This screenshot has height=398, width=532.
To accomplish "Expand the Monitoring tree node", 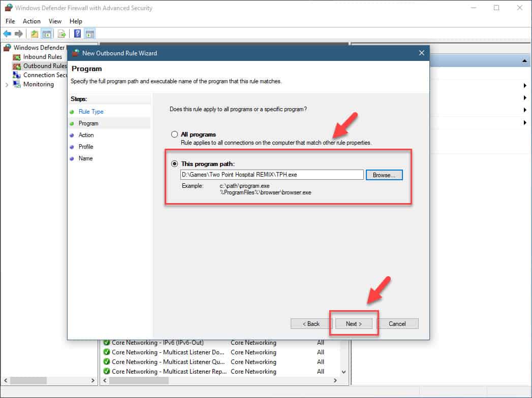I will 7,85.
